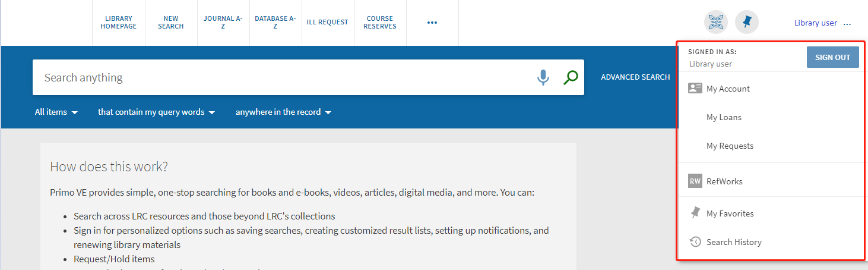Open the Advanced Search link
The width and height of the screenshot is (868, 270).
coord(635,77)
